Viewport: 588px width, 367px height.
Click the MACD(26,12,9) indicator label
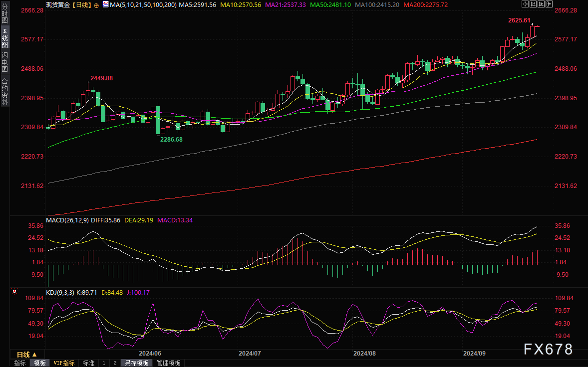(67, 220)
